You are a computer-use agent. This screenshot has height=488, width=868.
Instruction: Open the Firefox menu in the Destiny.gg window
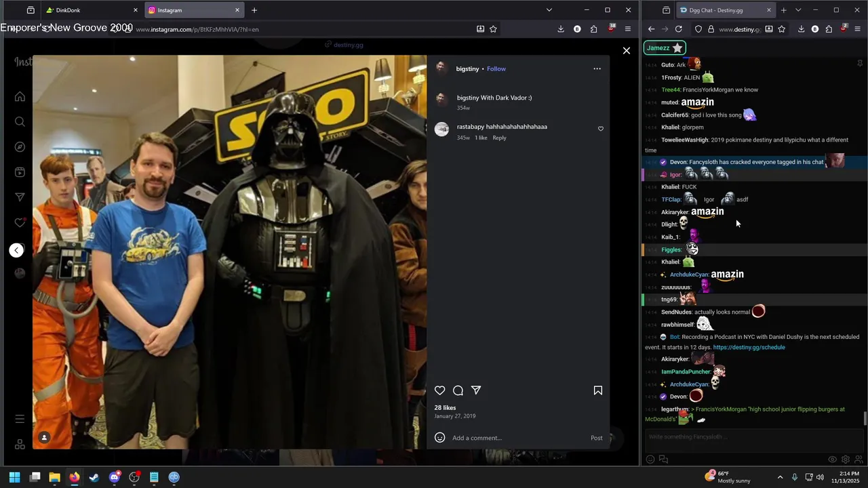tap(857, 29)
